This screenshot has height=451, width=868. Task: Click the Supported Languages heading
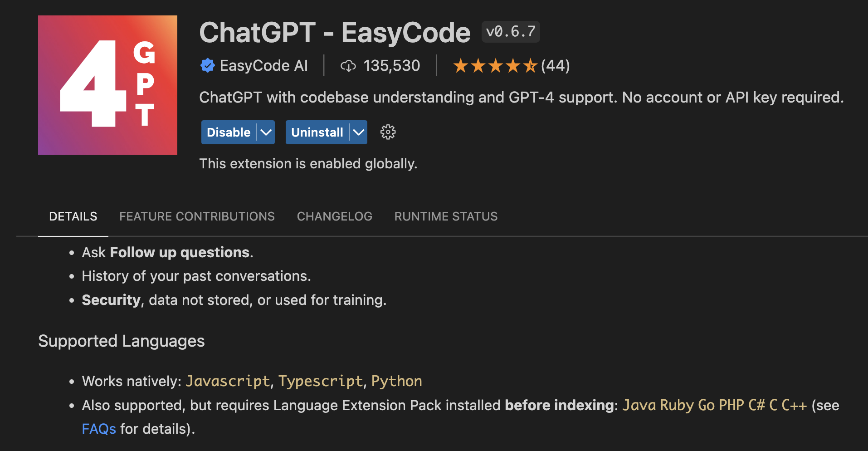pyautogui.click(x=122, y=341)
